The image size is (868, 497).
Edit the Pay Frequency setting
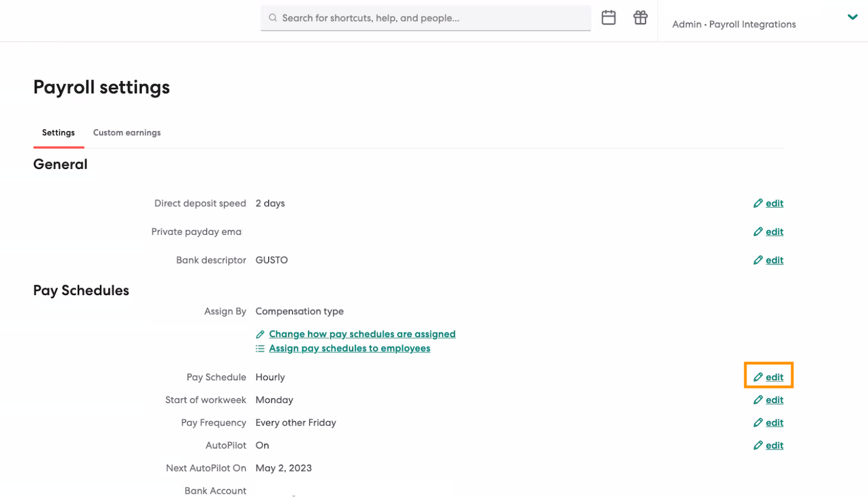[774, 423]
